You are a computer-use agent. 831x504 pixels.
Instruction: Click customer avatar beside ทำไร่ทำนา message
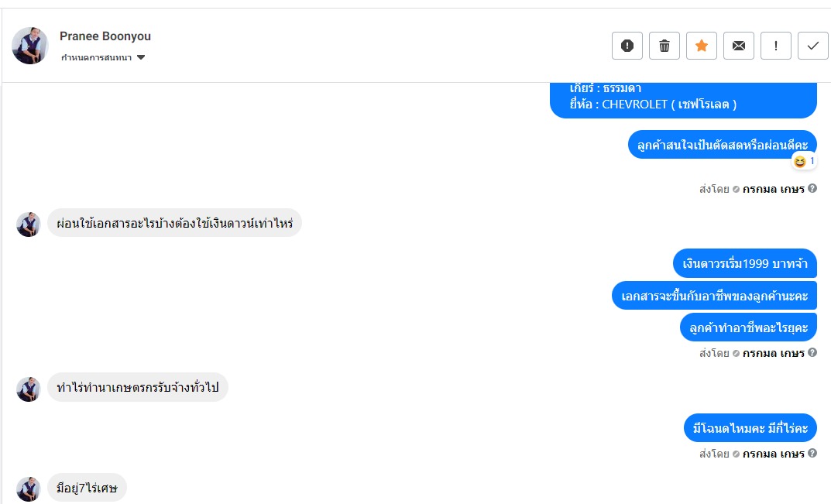tap(29, 389)
